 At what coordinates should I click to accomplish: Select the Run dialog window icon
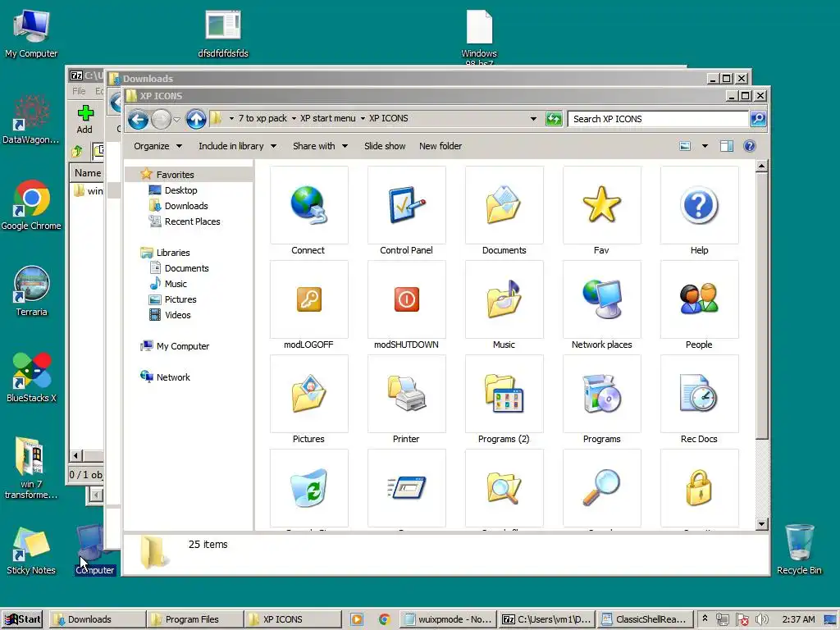[406, 488]
